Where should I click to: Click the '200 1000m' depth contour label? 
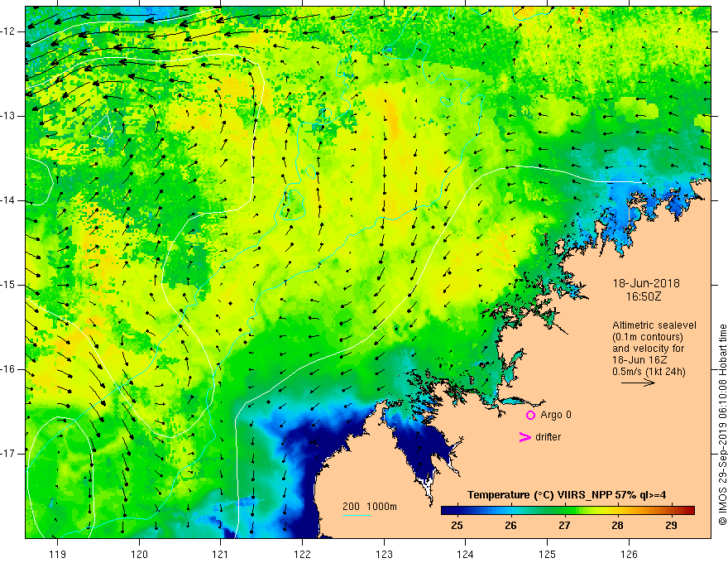coord(370,507)
